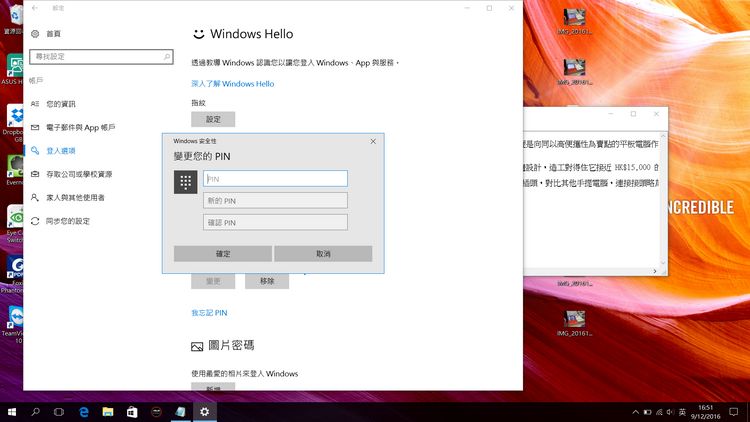Click the keypad icon in the PIN dialog

pyautogui.click(x=186, y=182)
